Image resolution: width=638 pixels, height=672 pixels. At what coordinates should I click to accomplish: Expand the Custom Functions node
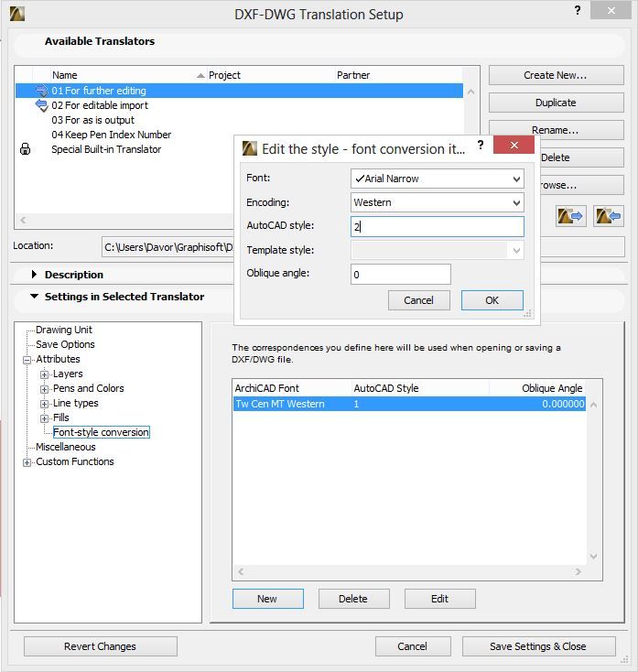click(27, 462)
